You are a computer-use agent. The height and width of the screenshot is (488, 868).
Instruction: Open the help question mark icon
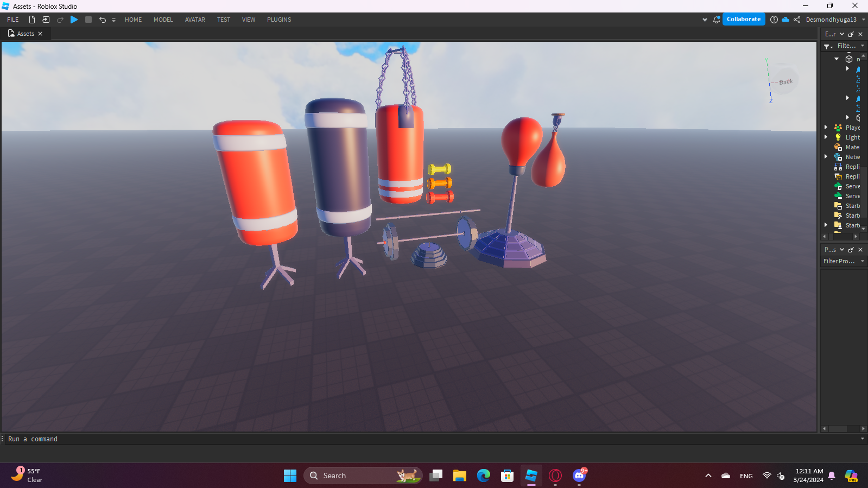[x=774, y=20]
